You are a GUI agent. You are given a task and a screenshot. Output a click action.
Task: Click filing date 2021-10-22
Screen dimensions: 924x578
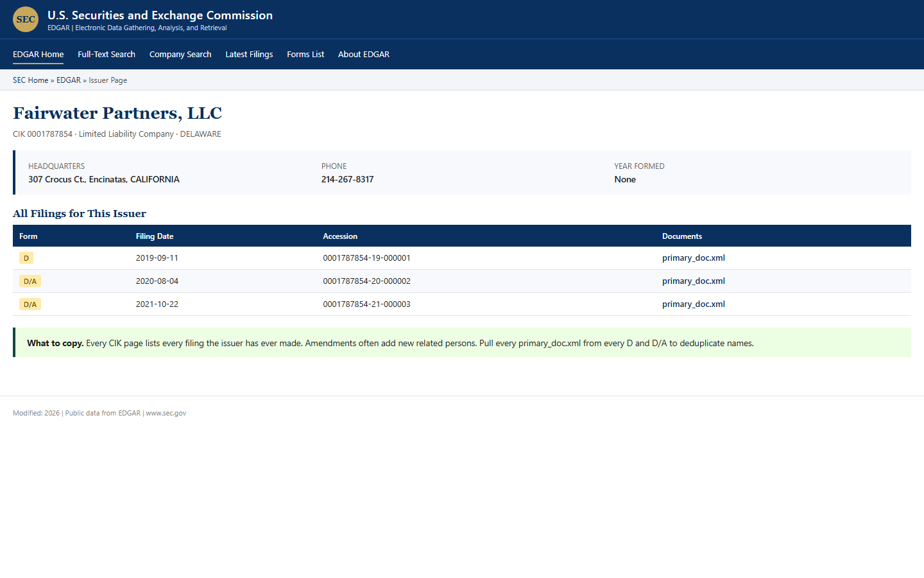pos(157,304)
